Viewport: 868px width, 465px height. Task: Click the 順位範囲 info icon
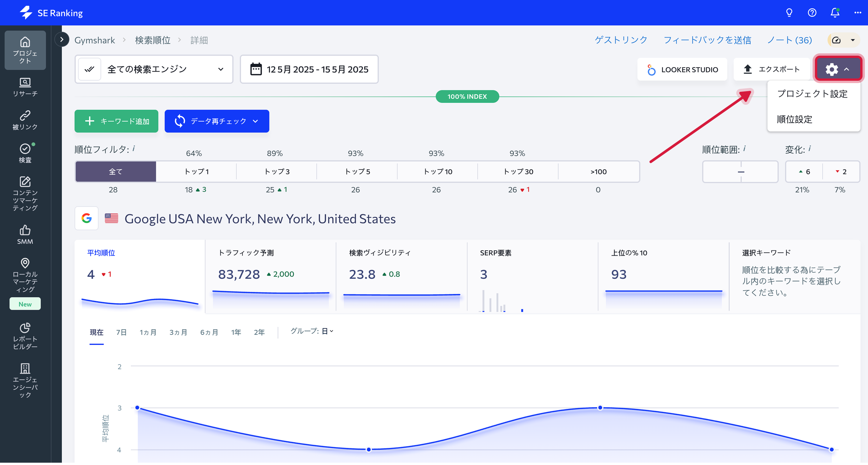(744, 149)
